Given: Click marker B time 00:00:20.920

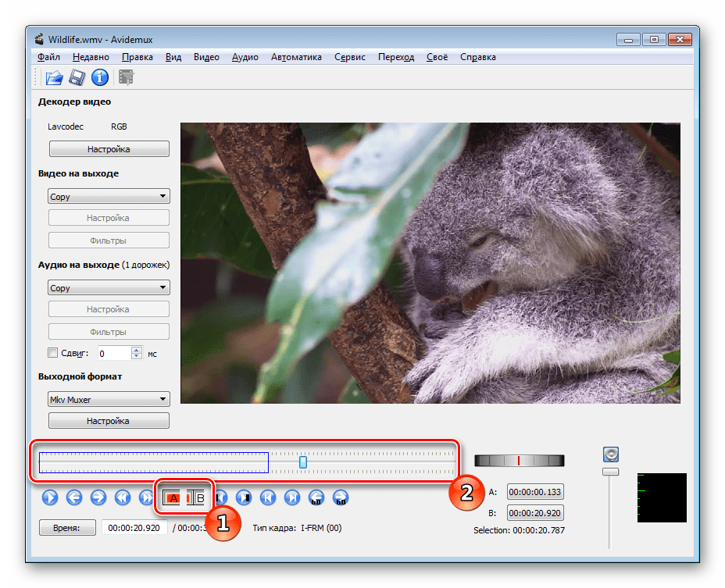Looking at the screenshot, I should pos(535,513).
